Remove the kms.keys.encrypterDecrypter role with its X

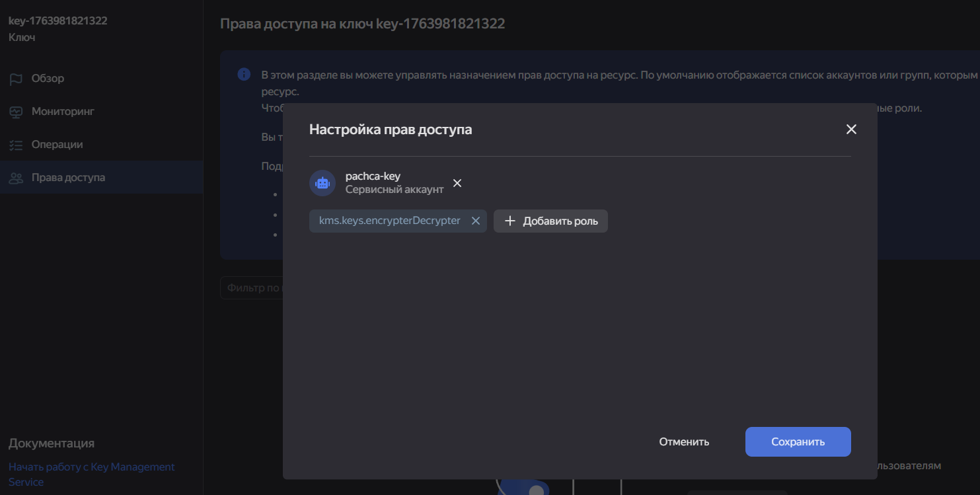(475, 221)
